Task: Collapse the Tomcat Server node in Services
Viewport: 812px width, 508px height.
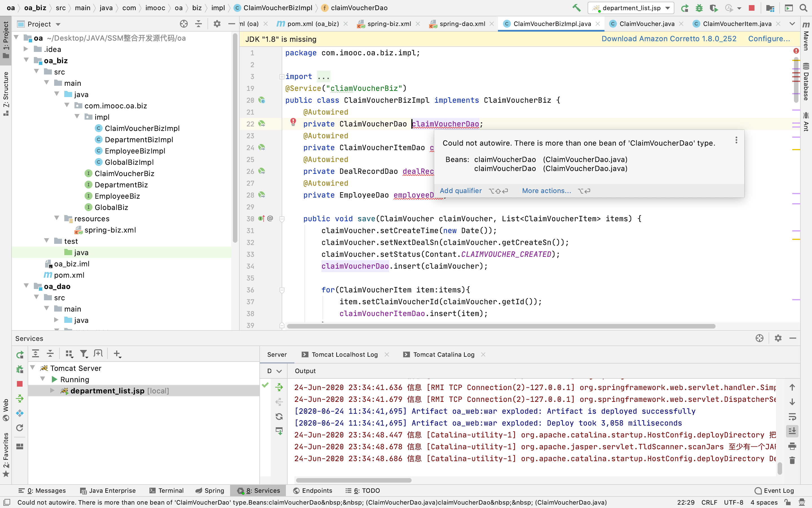Action: [x=32, y=367]
